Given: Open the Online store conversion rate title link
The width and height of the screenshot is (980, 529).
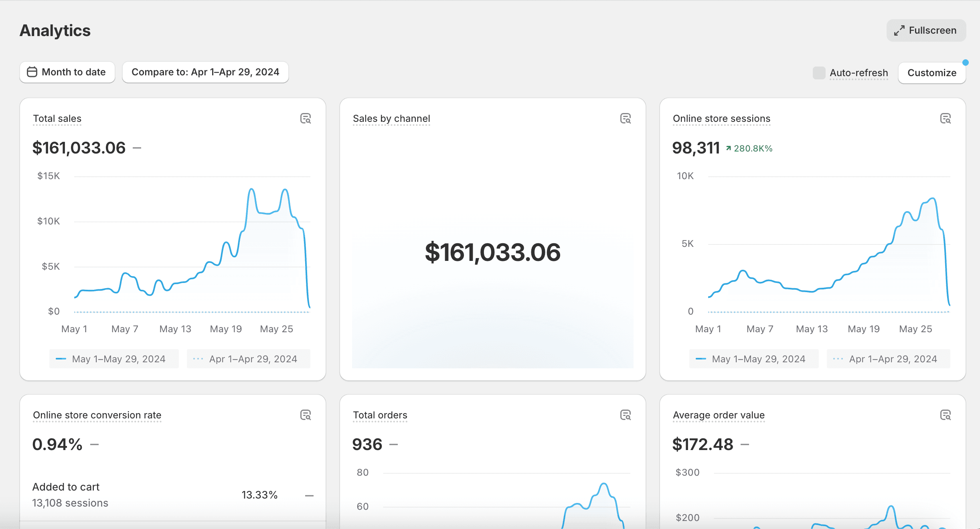Looking at the screenshot, I should (x=97, y=415).
